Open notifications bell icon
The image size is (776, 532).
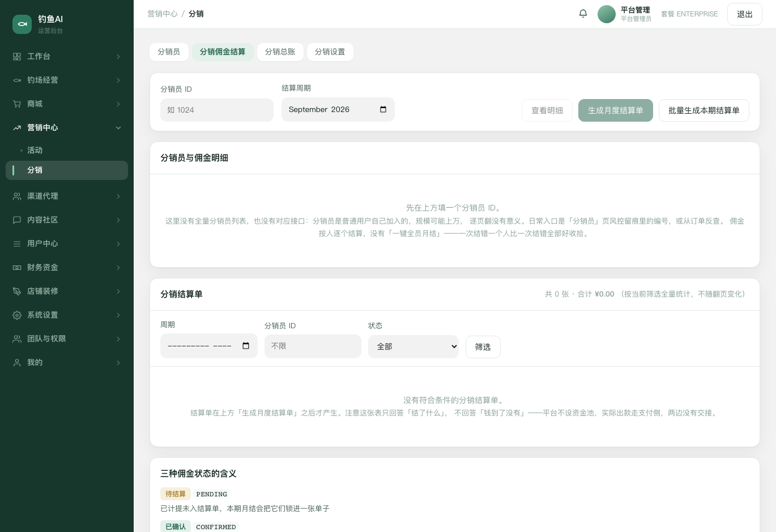tap(583, 14)
